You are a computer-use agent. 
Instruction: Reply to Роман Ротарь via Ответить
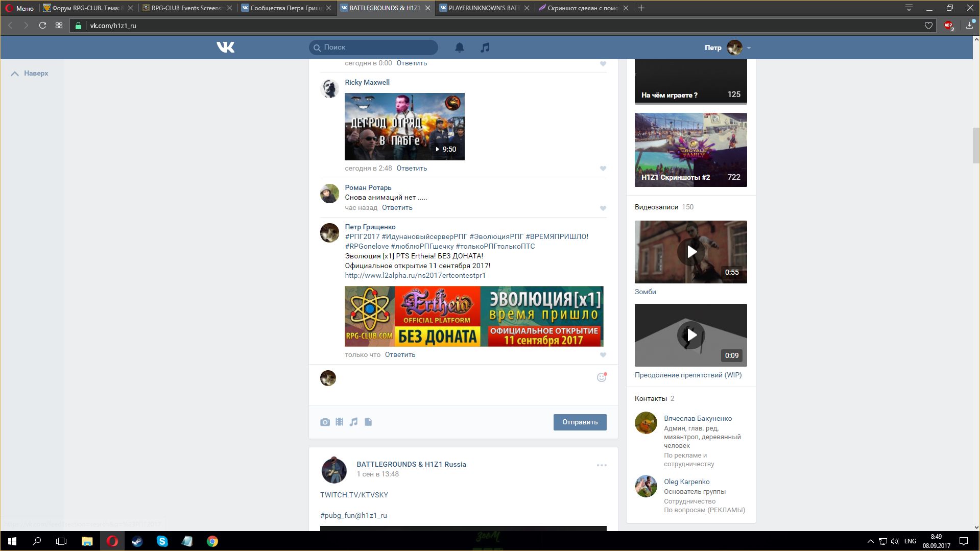coord(397,208)
